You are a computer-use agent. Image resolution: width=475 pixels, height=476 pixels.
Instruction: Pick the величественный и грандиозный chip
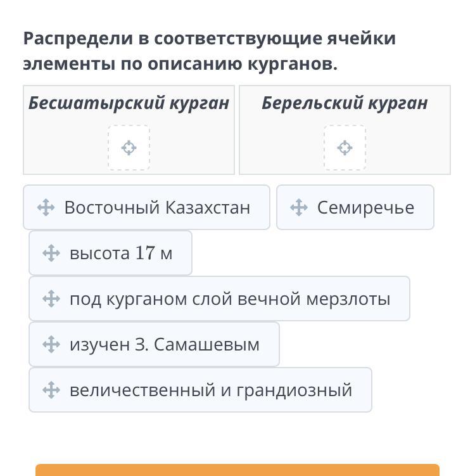coord(210,390)
